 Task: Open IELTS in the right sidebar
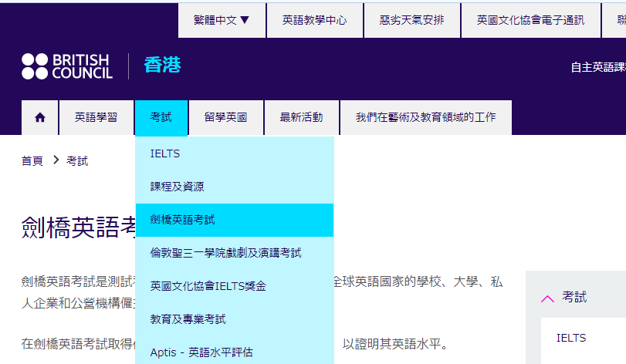571,338
